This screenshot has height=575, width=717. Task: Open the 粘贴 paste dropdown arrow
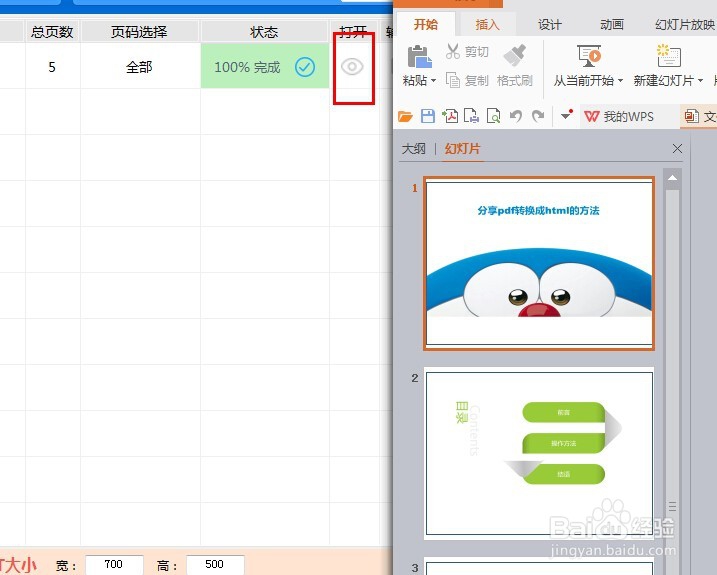tap(433, 81)
